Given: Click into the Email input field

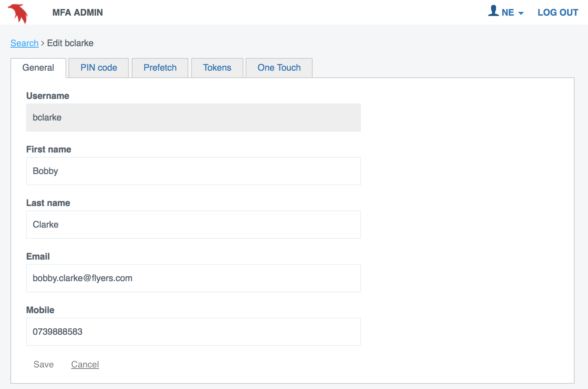Looking at the screenshot, I should coord(194,278).
